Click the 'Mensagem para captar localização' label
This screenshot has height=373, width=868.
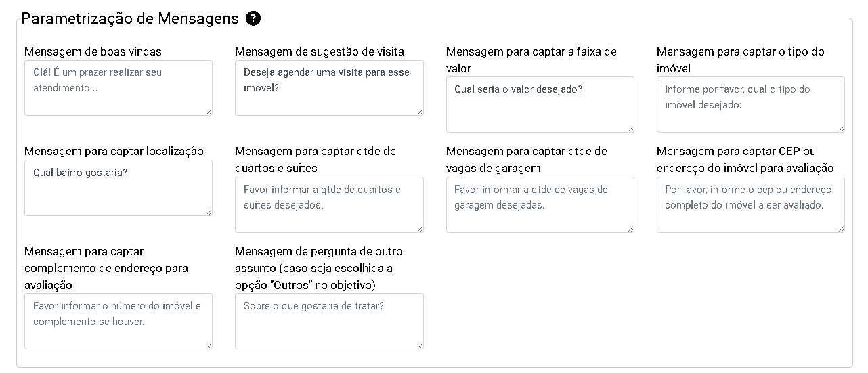114,151
